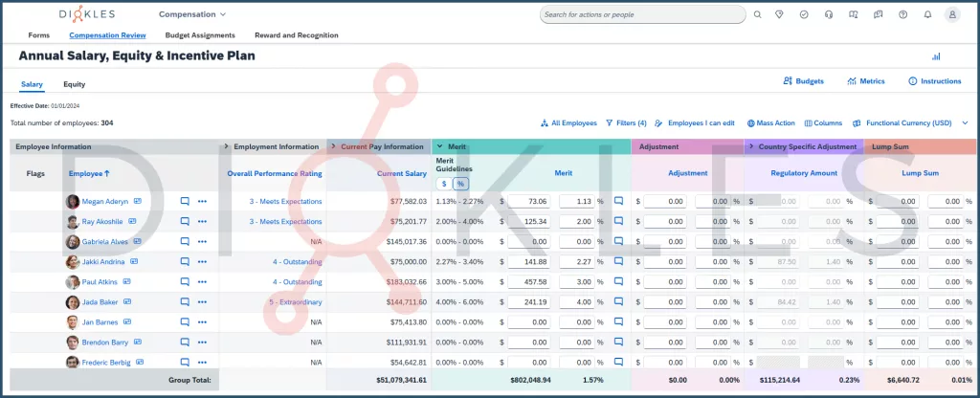Screen dimensions: 980x398
Task: Click the help question mark icon
Action: click(902, 14)
